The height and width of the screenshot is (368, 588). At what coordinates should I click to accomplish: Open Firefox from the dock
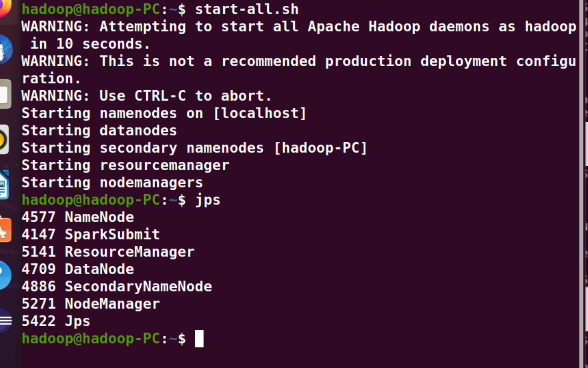[x=4, y=8]
